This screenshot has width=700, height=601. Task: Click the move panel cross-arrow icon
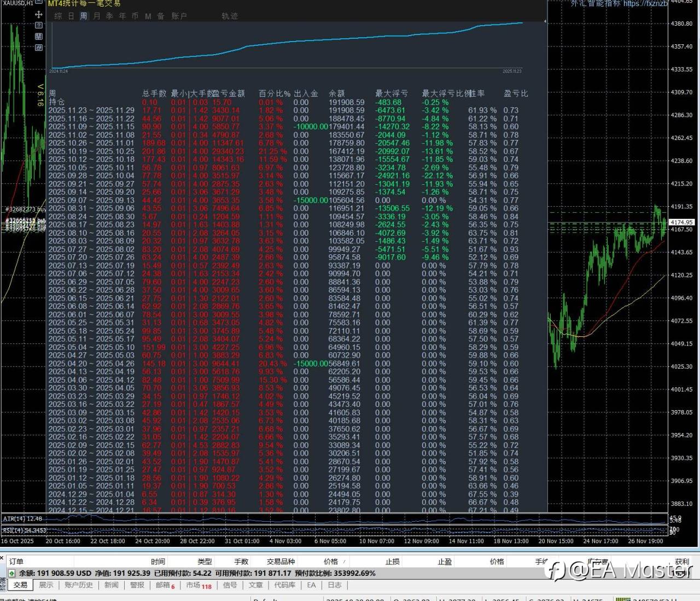coord(39,14)
